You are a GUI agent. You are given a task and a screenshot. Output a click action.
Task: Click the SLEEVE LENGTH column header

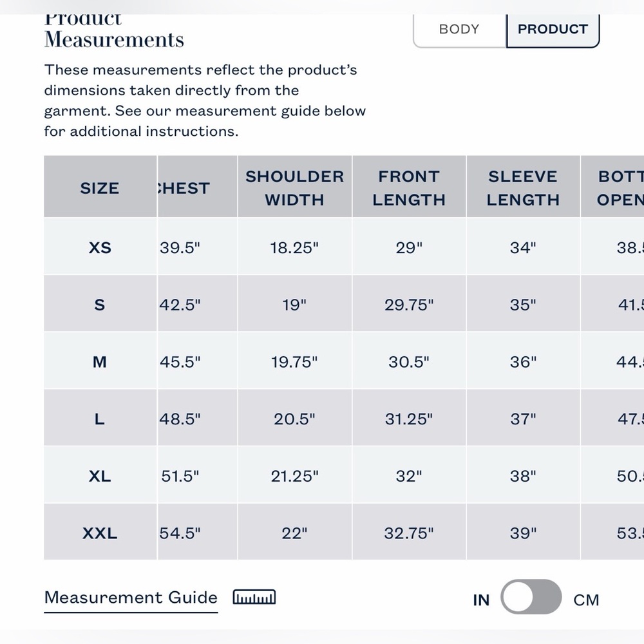(523, 187)
